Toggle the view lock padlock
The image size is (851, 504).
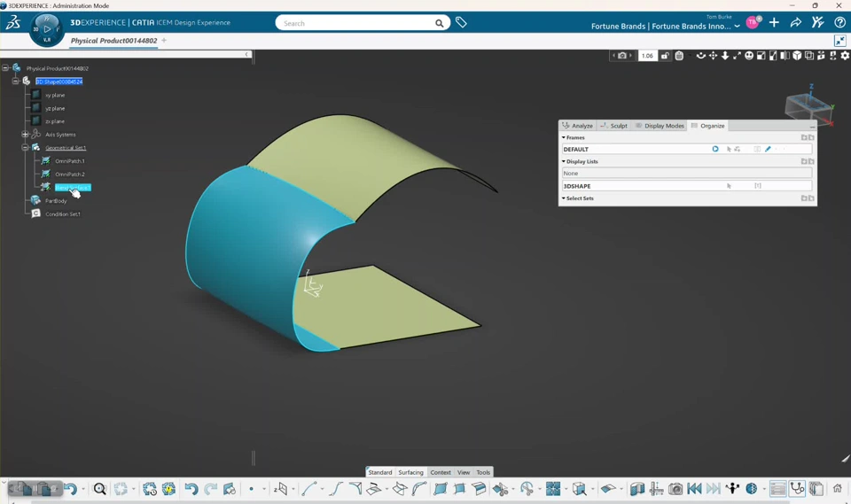[x=665, y=56]
